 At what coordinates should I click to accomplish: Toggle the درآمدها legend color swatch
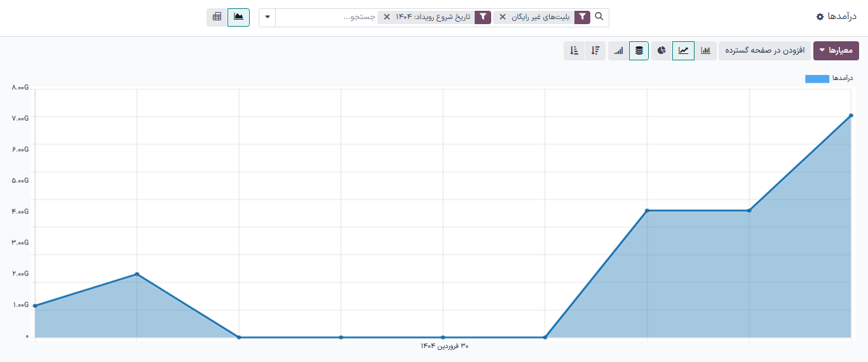[x=817, y=79]
